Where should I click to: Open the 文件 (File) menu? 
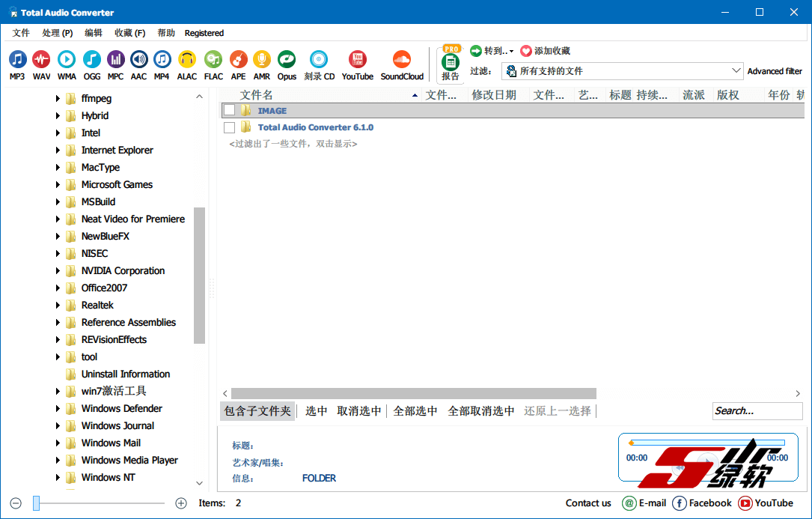21,33
